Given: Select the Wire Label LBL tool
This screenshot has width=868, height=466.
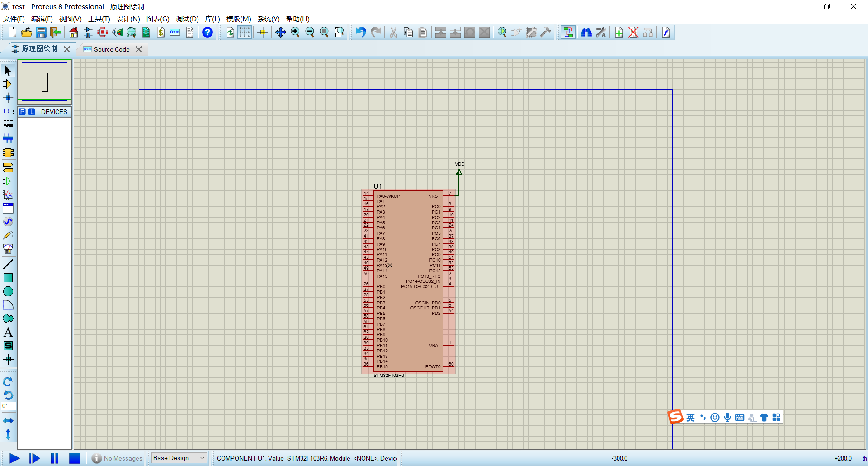Looking at the screenshot, I should coord(8,111).
